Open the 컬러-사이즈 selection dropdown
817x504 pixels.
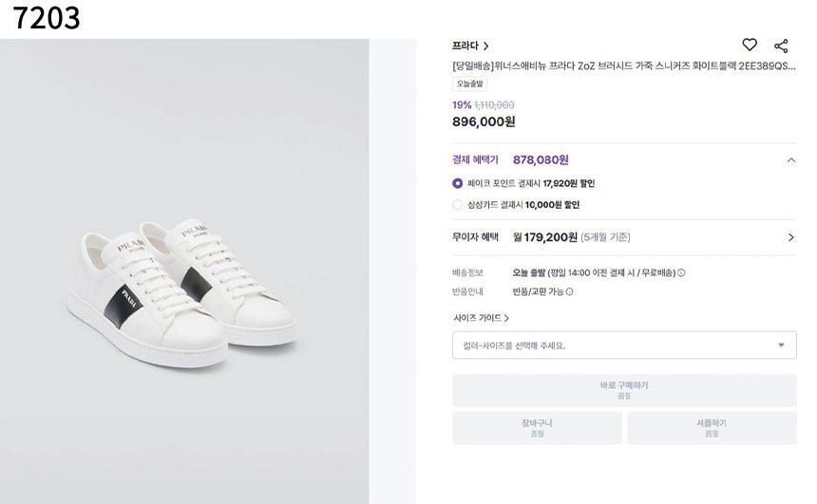pyautogui.click(x=624, y=345)
